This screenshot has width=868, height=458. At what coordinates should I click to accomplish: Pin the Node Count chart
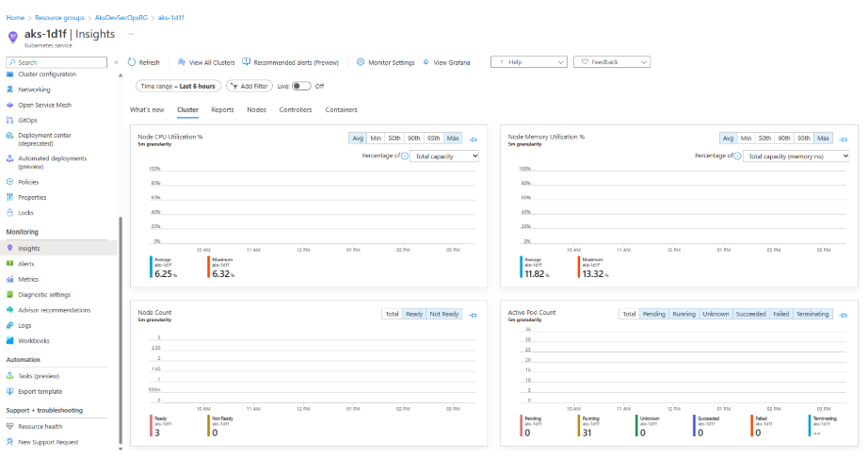[474, 315]
